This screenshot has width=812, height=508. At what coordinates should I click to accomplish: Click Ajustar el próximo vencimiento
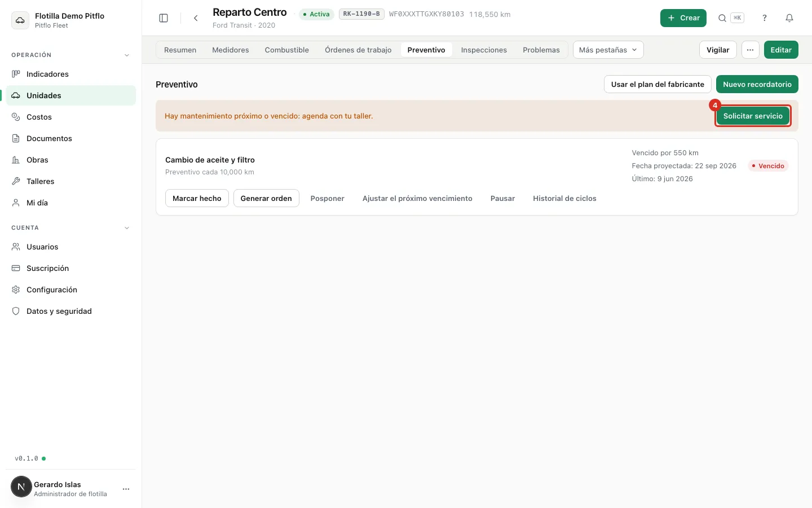[x=417, y=198]
